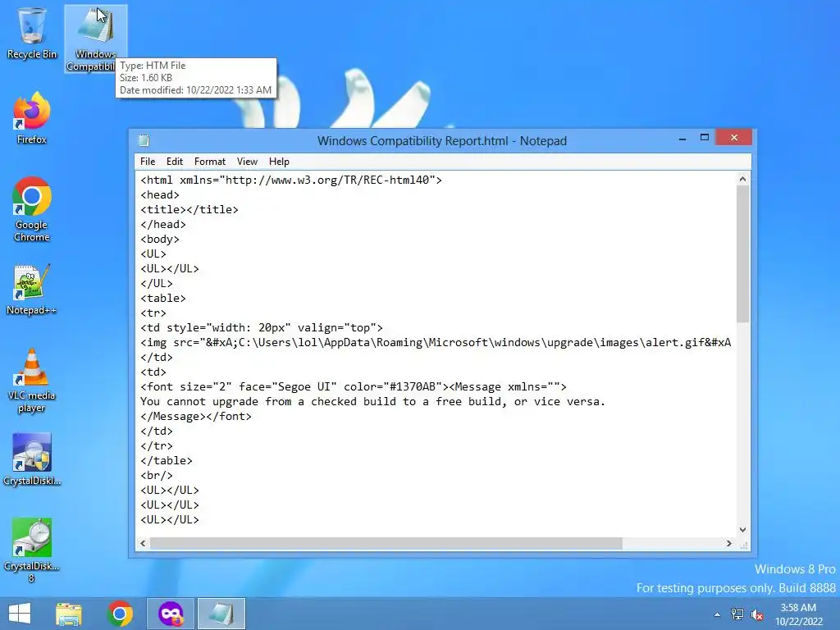Click the line starting with '<img src='
840x630 pixels.
tap(436, 342)
